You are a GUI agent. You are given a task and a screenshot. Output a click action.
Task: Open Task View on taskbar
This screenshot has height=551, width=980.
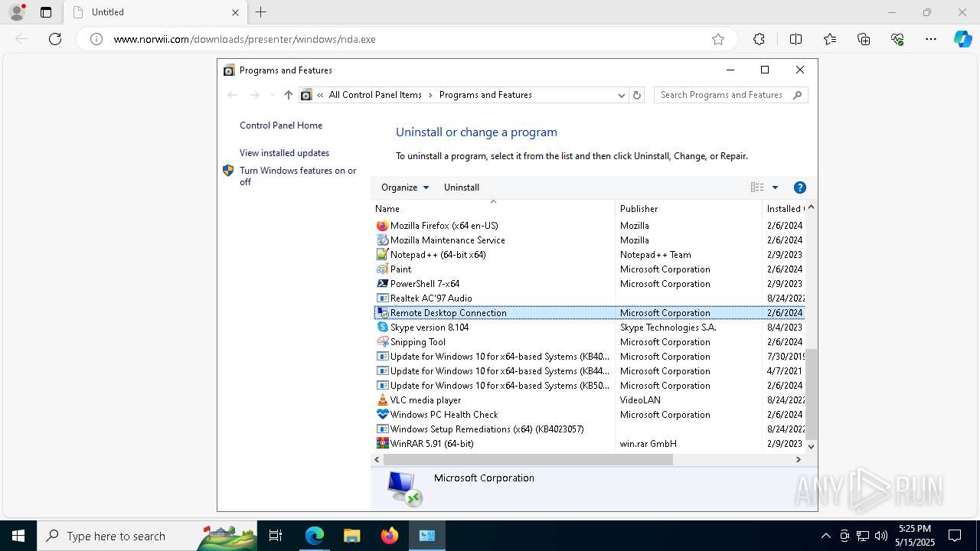pos(276,536)
